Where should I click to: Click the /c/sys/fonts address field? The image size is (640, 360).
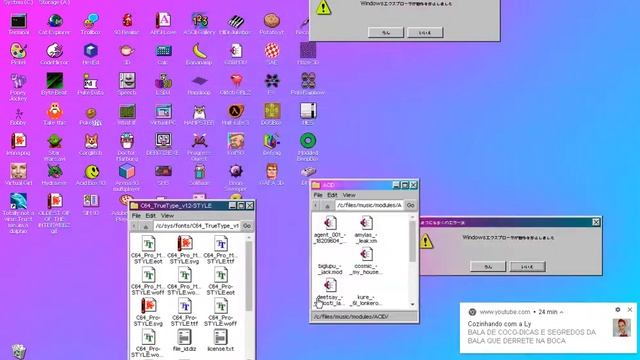pyautogui.click(x=197, y=226)
